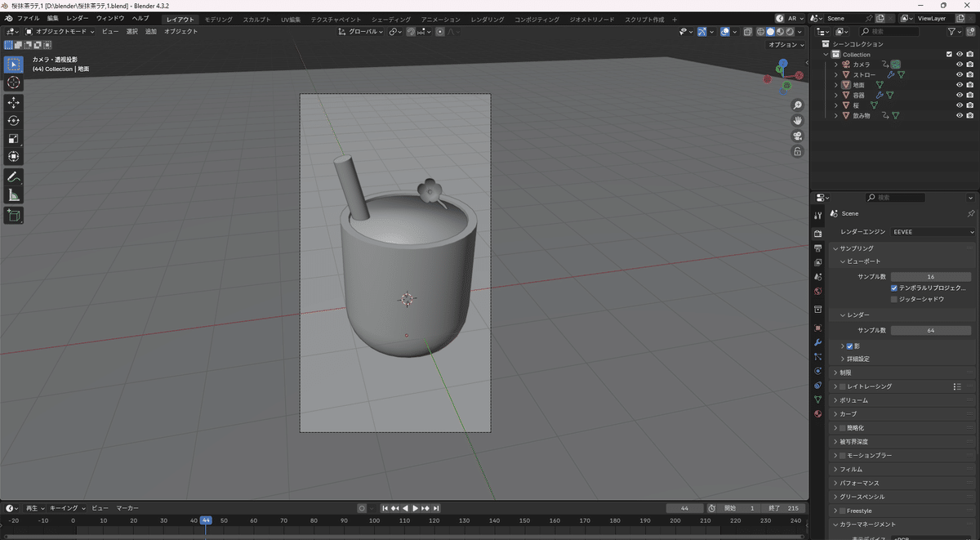Open the グローバル transform orientation dropdown
The image size is (980, 540).
(362, 32)
